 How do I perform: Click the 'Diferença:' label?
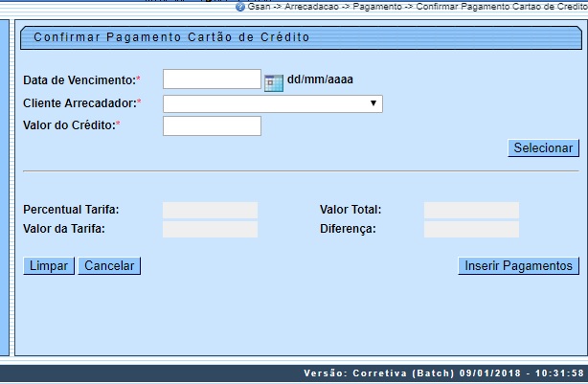click(x=348, y=229)
